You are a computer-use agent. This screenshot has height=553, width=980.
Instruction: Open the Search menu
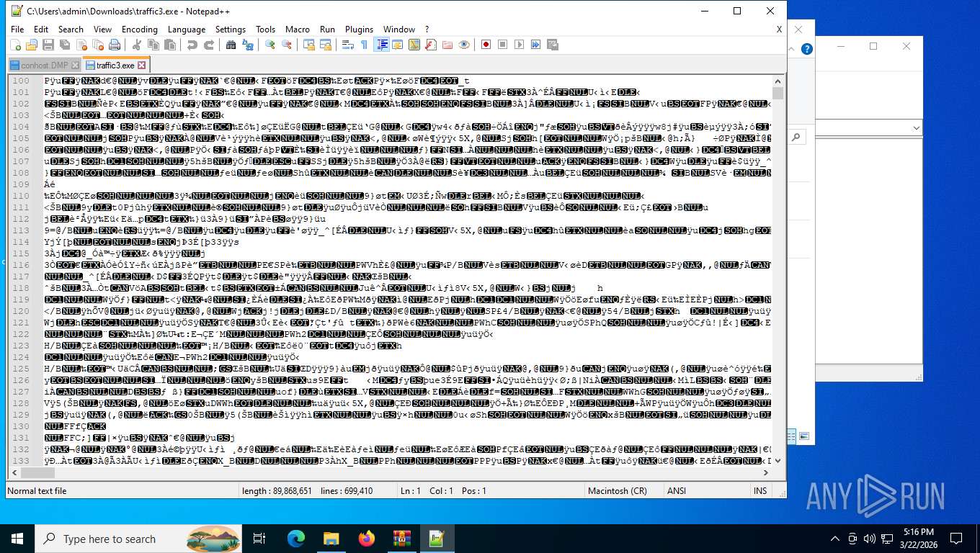(71, 29)
